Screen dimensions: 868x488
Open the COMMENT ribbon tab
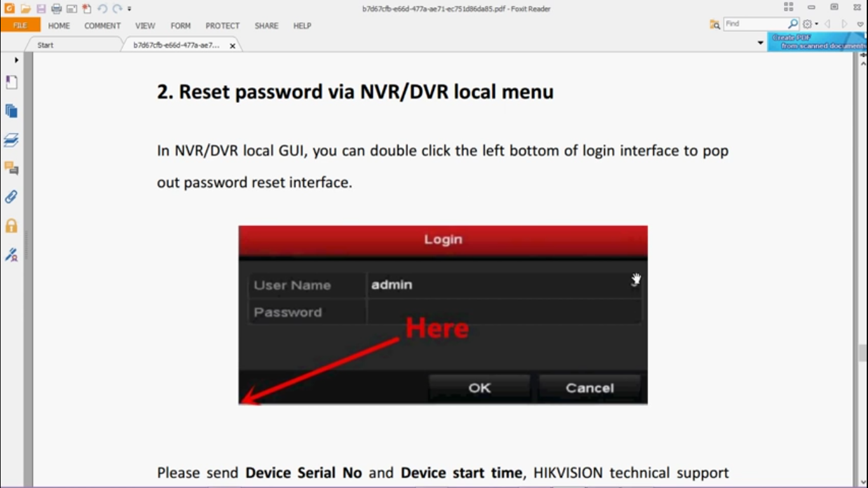pyautogui.click(x=102, y=26)
